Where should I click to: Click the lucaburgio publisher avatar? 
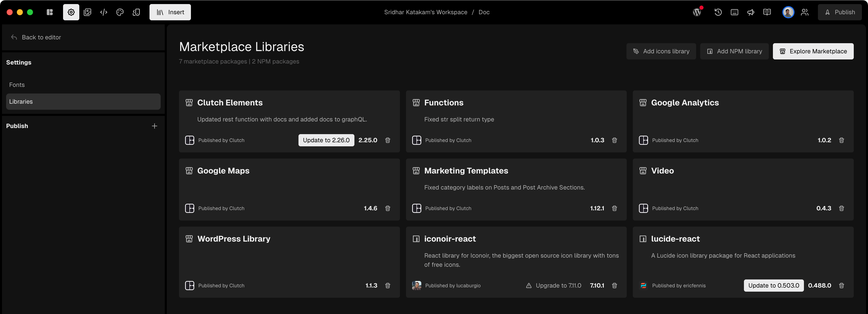coord(416,285)
